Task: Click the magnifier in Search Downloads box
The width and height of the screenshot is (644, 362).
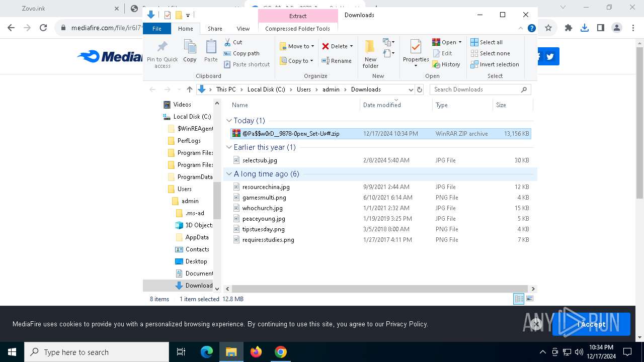Action: (524, 89)
